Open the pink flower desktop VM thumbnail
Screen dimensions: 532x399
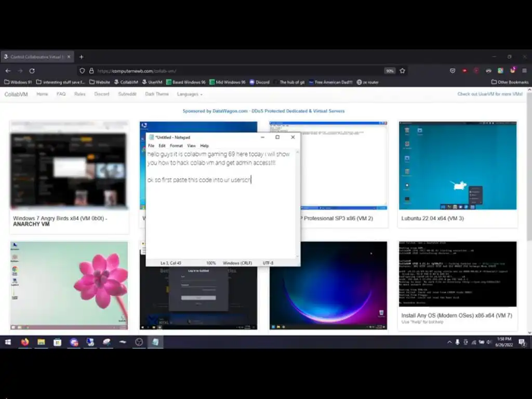(69, 285)
